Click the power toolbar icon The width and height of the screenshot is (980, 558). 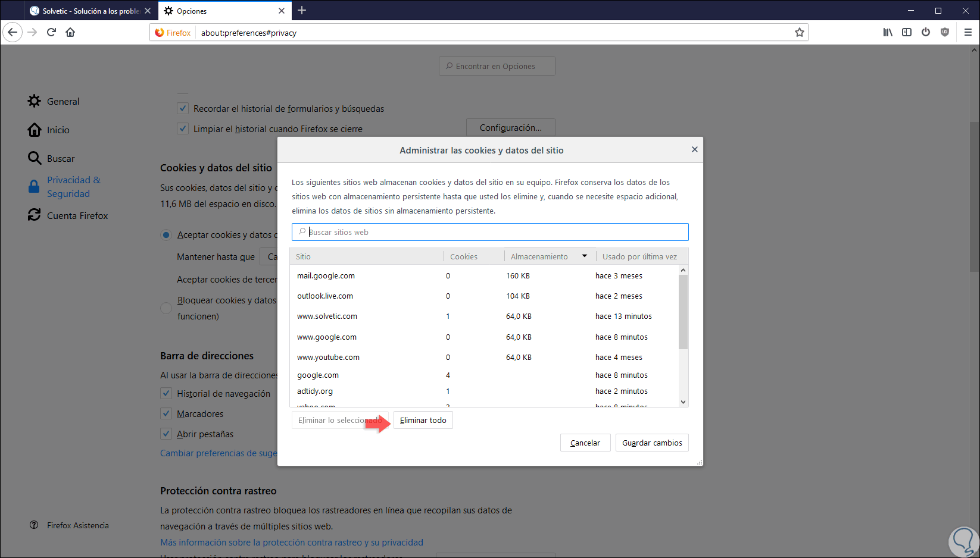coord(926,32)
